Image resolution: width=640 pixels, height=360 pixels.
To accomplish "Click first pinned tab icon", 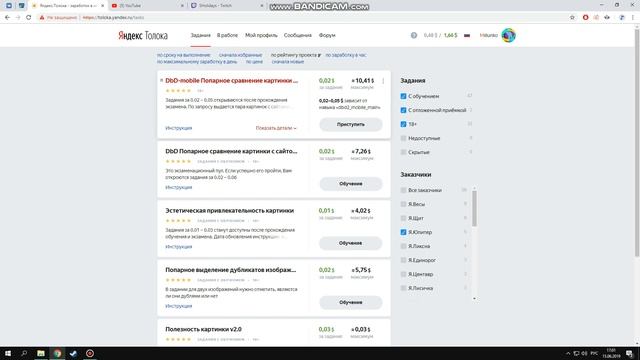I will pyautogui.click(x=9, y=6).
